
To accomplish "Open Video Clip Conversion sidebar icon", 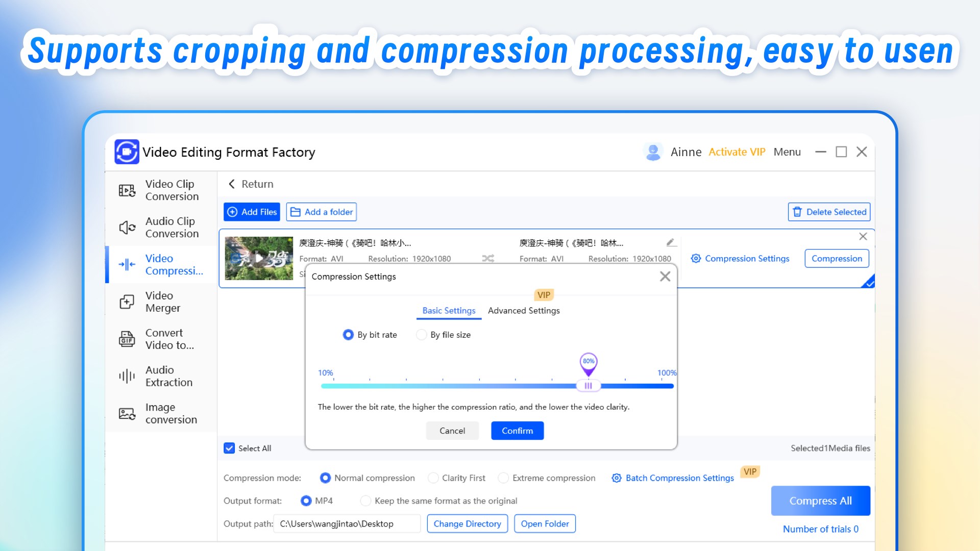I will 127,190.
